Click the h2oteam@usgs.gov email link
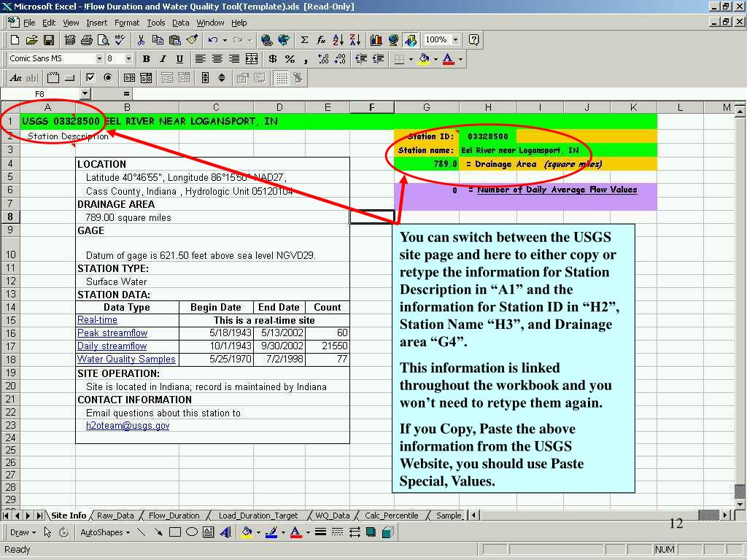Image resolution: width=747 pixels, height=560 pixels. coord(128,425)
